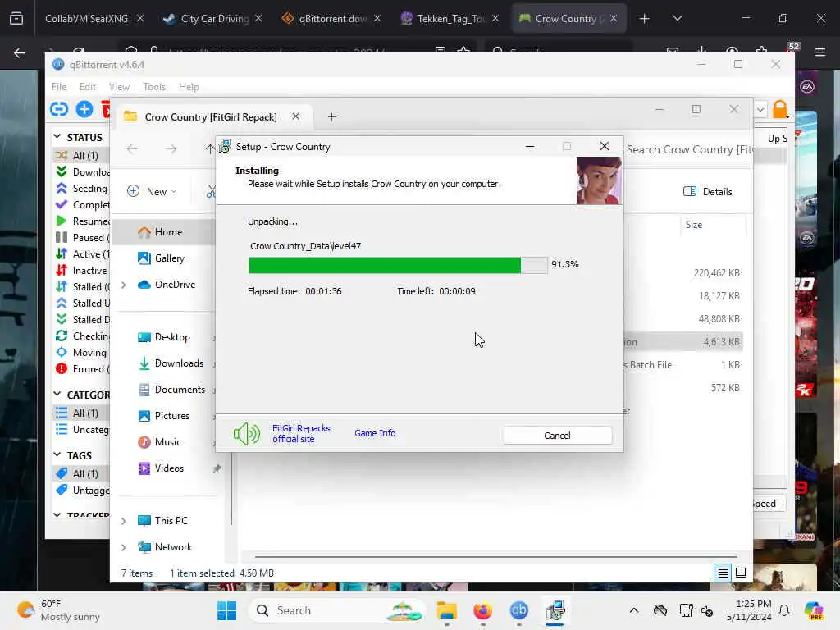Open the File menu in qBittorrent
Image resolution: width=840 pixels, height=630 pixels.
(59, 86)
